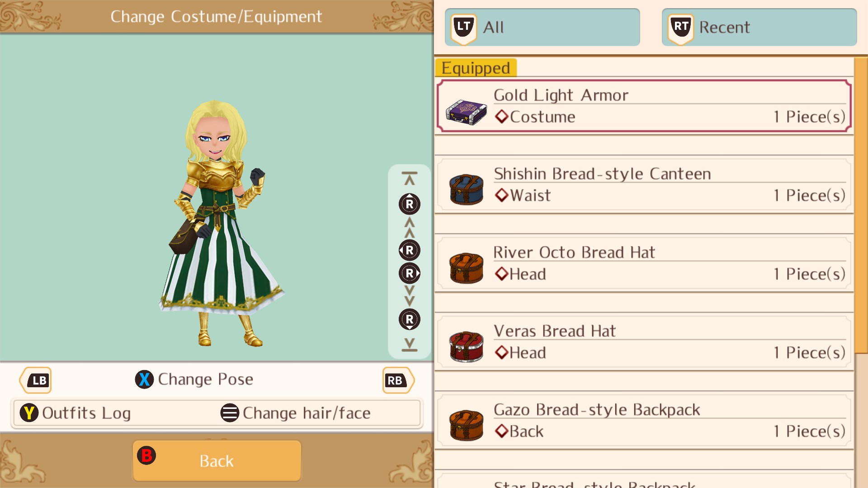Click the jump-to-top arrow in camera controls
Screen dimensions: 868x488
(410, 178)
